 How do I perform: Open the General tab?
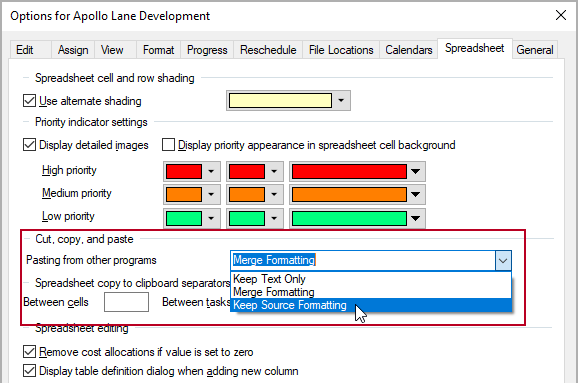click(535, 50)
